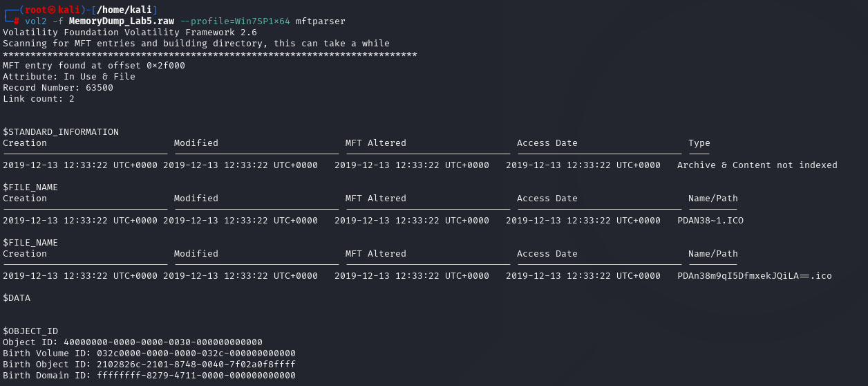868x386 pixels.
Task: Click the Attribute: In Use & File line
Action: pos(69,77)
